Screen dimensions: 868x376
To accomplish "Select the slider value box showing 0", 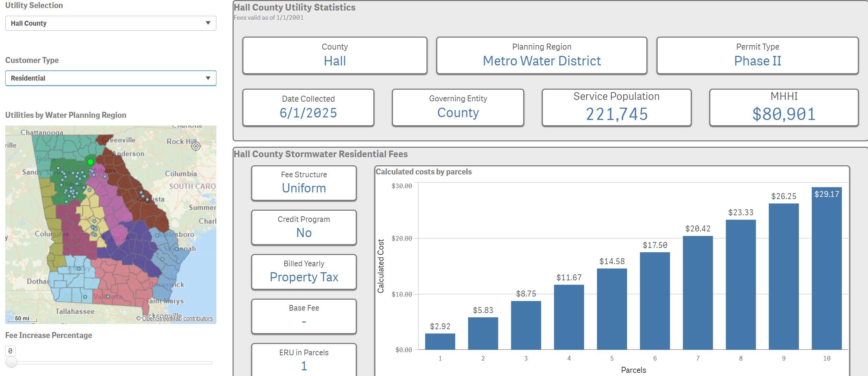I will coord(10,350).
